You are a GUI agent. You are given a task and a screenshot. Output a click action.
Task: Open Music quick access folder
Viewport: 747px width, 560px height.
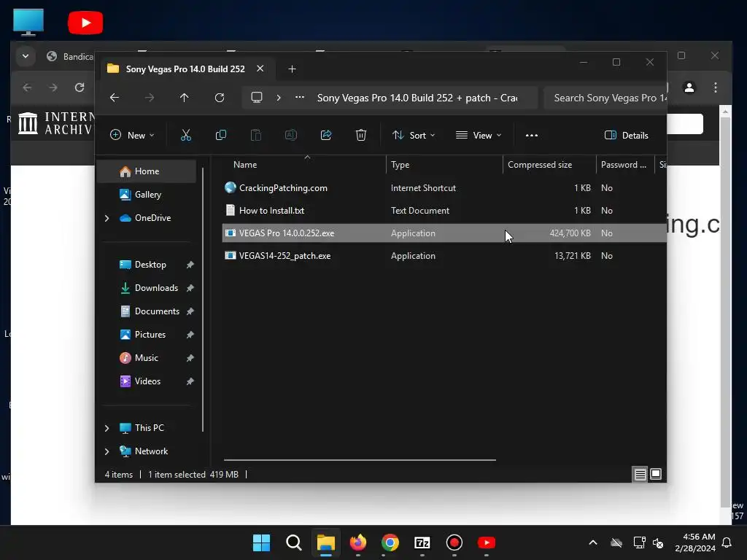coord(147,357)
